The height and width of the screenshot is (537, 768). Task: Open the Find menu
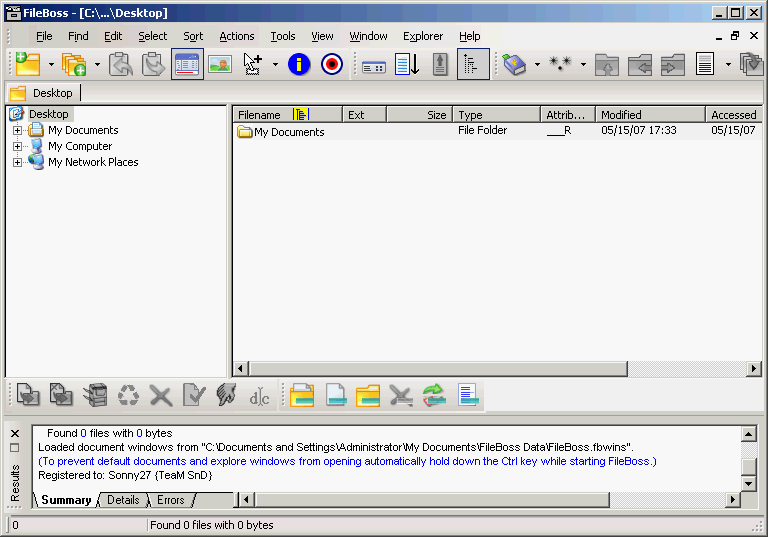click(78, 36)
